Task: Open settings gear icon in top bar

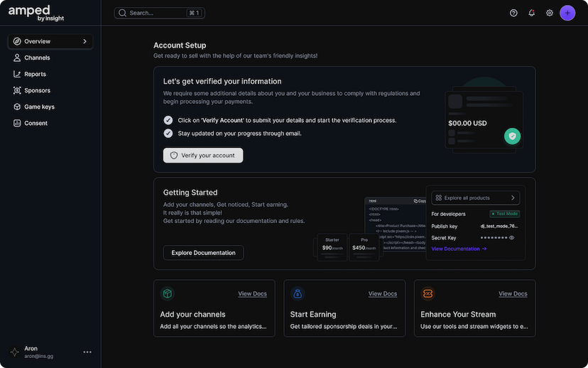Action: [x=549, y=13]
